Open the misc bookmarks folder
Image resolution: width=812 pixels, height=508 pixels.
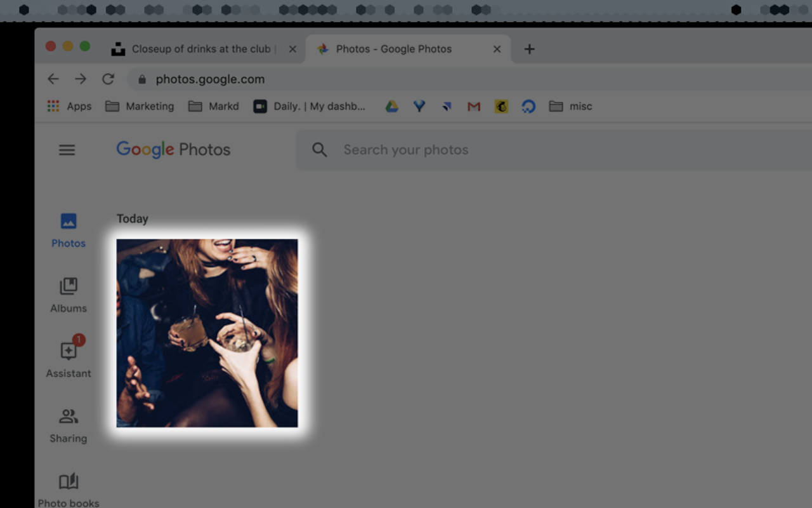[570, 106]
